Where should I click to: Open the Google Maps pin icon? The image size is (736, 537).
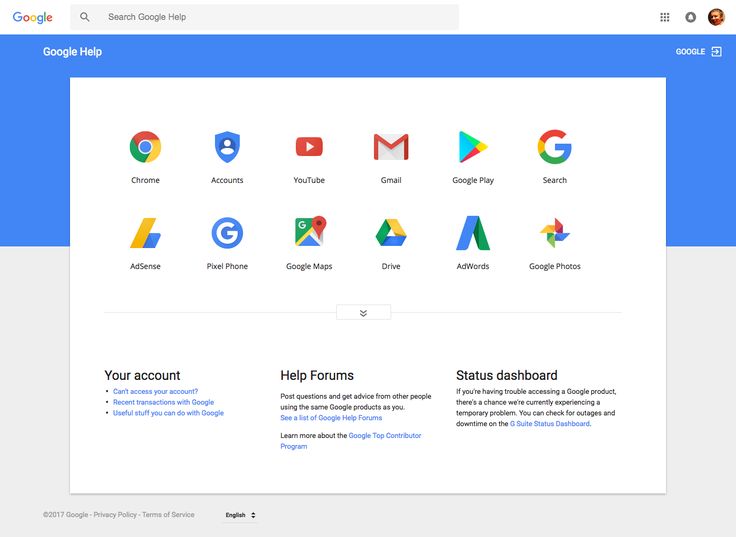[310, 231]
